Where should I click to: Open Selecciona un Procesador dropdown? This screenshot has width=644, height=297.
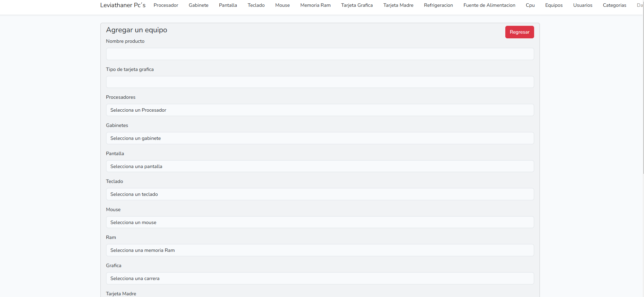pyautogui.click(x=320, y=110)
